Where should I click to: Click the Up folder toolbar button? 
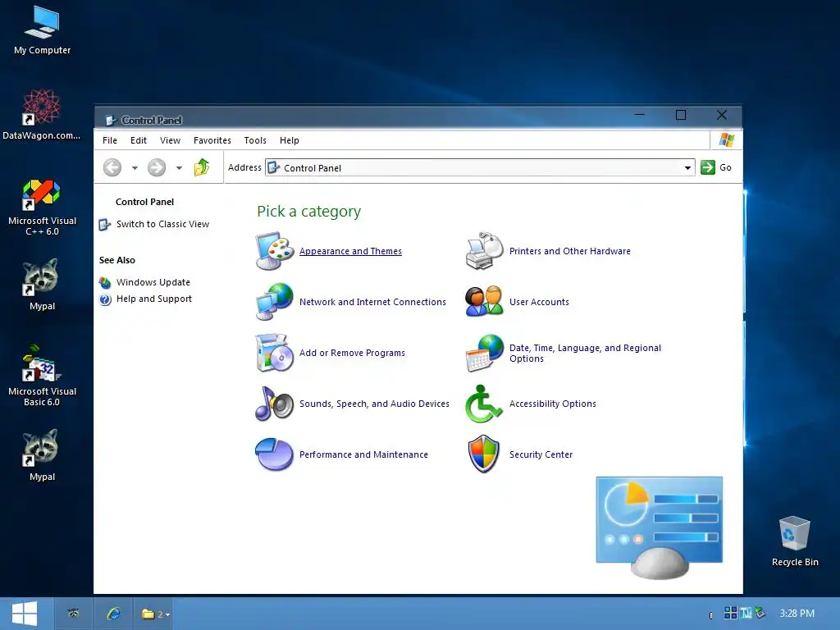click(202, 167)
